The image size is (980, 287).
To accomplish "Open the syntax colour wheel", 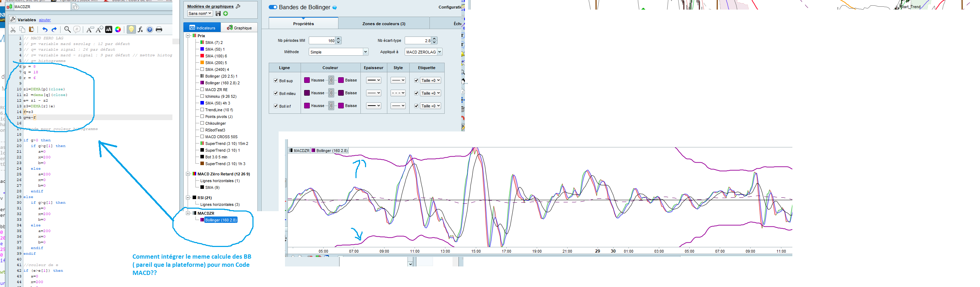I will [118, 30].
